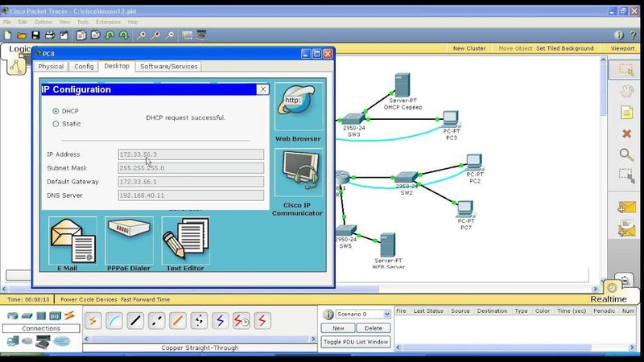Pick the copper cross-over dashed cable

[x=156, y=320]
